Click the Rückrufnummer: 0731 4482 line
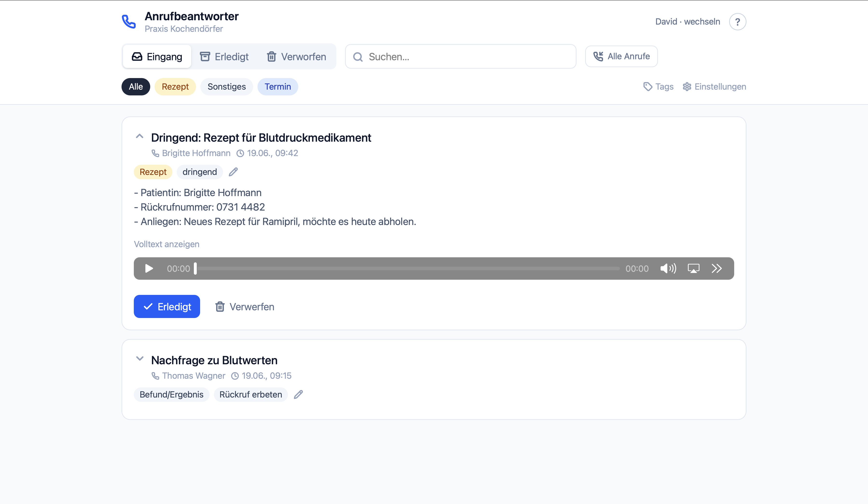Viewport: 868px width, 504px height. click(x=199, y=207)
